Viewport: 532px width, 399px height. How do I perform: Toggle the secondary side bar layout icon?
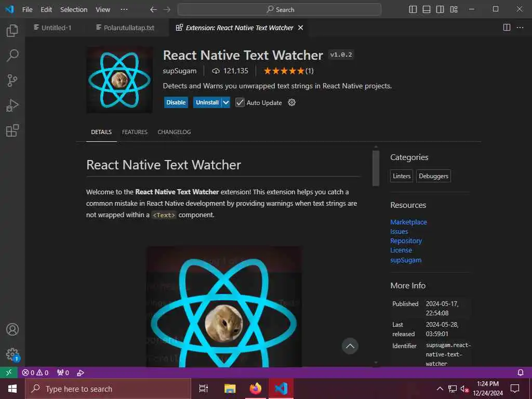coord(440,9)
